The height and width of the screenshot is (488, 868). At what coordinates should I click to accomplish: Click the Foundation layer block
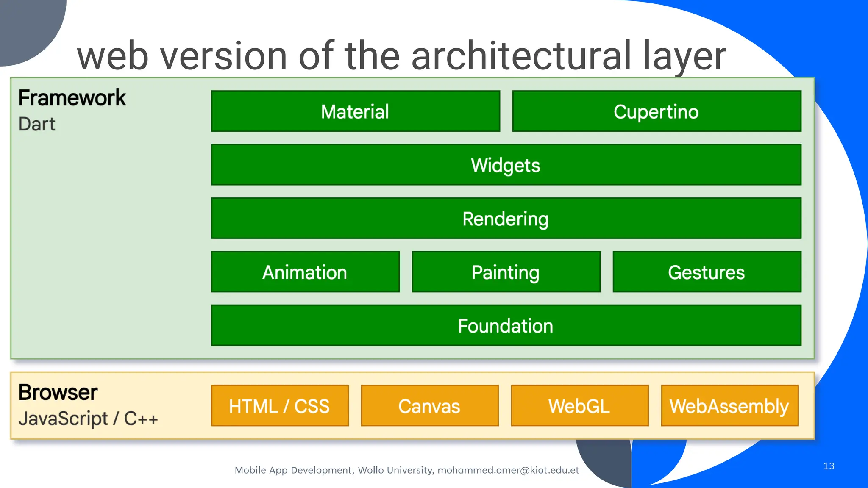coord(506,325)
